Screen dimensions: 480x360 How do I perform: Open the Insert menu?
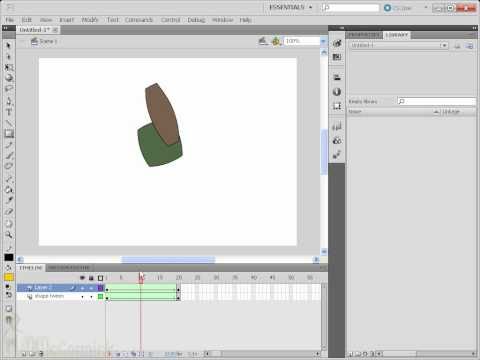[67, 20]
